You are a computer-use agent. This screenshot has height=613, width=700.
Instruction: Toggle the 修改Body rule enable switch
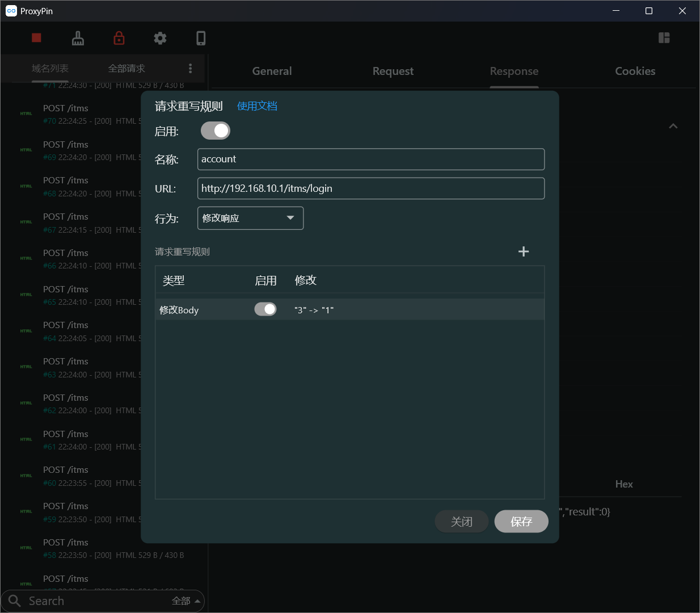click(x=265, y=309)
